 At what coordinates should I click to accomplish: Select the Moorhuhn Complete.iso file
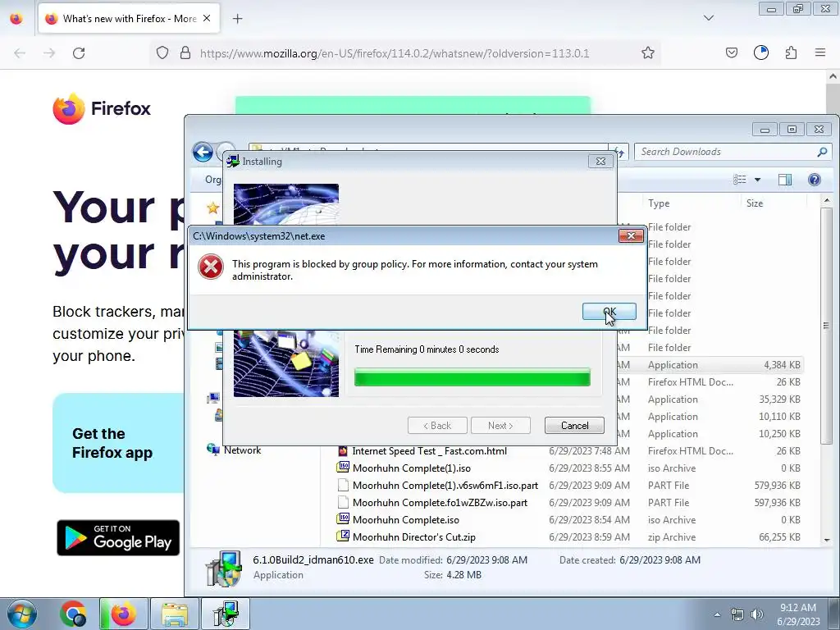coord(405,519)
